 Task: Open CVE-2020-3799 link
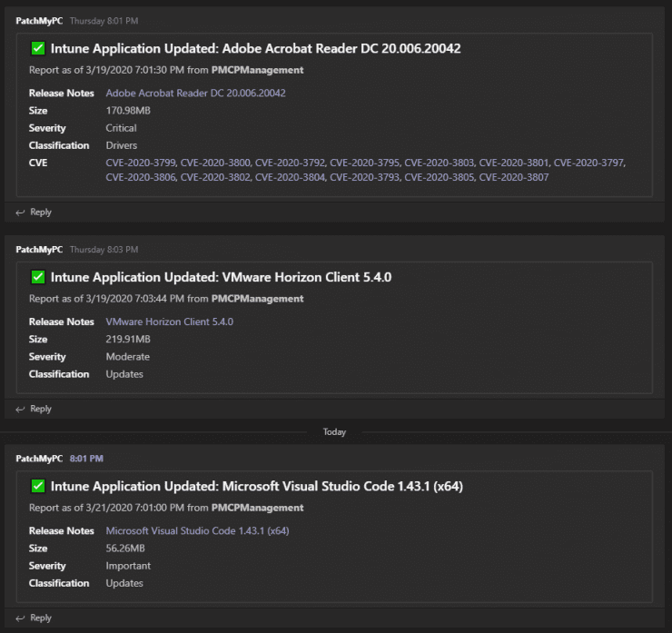(x=141, y=163)
